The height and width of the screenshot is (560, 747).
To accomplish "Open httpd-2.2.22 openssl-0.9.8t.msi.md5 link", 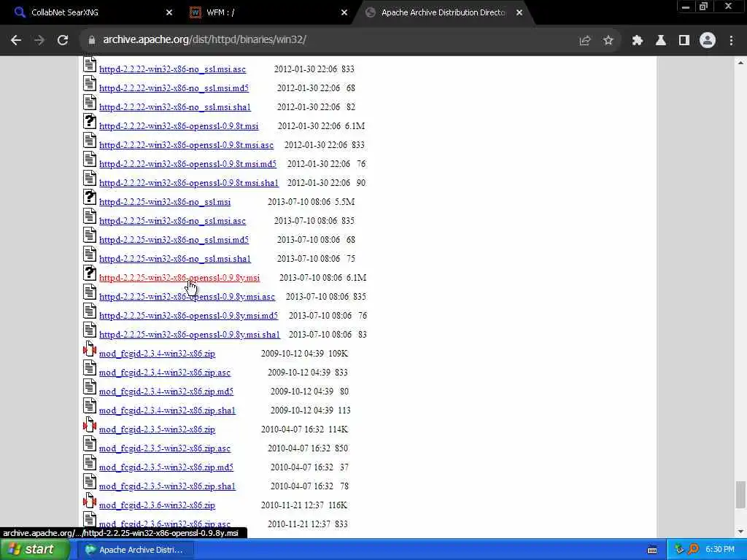I will [187, 164].
